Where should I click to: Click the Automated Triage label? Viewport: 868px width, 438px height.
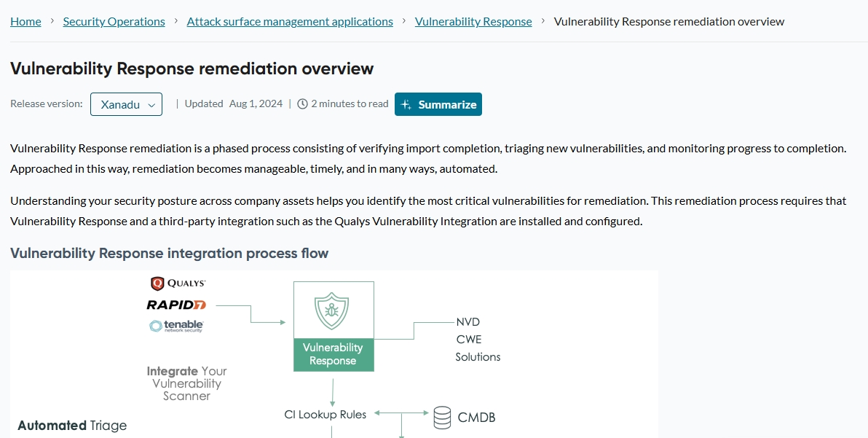[x=72, y=426]
